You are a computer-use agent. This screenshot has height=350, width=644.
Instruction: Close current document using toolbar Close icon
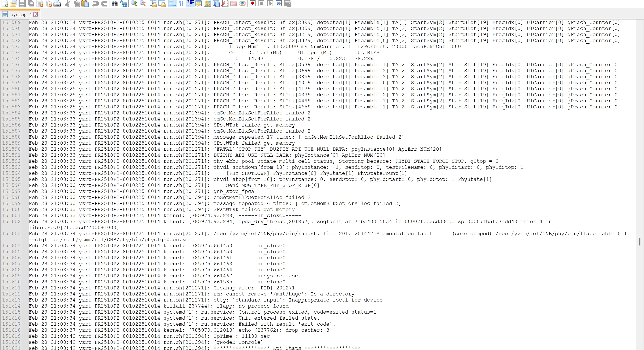click(40, 4)
